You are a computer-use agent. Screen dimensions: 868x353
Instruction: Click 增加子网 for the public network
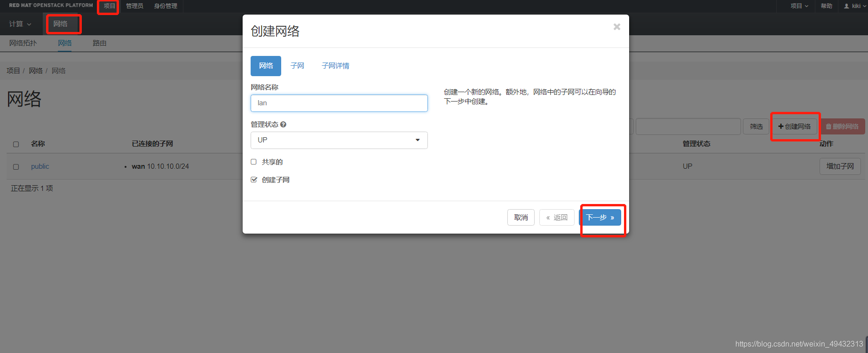click(840, 166)
